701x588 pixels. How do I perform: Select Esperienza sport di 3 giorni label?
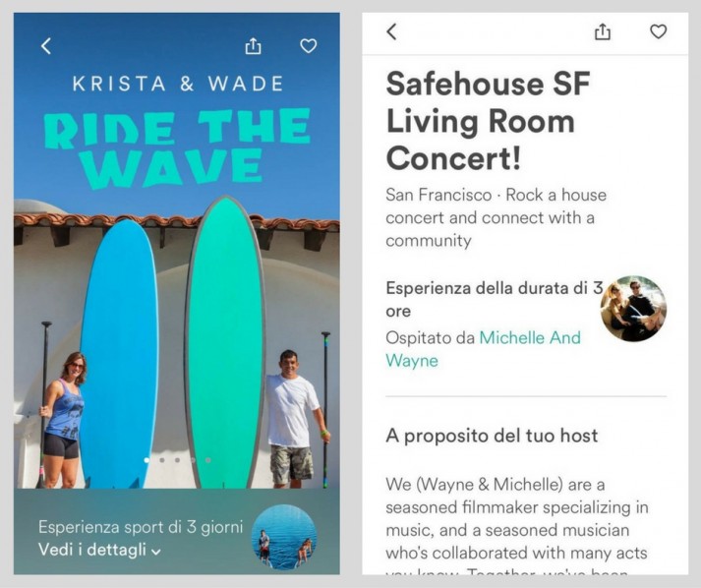coord(141,527)
